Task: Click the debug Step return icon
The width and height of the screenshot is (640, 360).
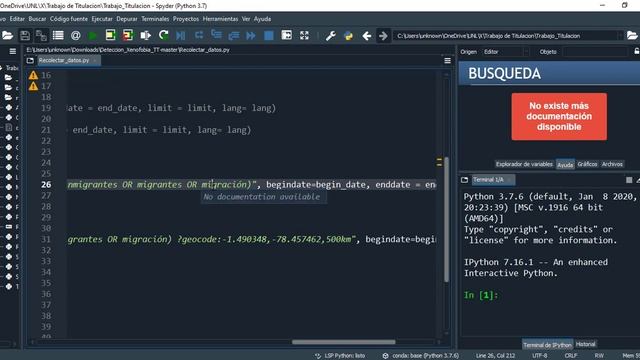Action: point(233,36)
